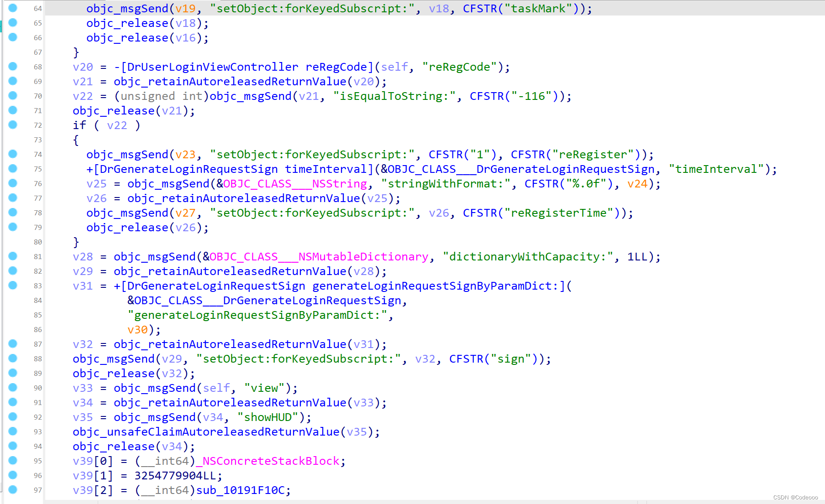Click OBJC_CLASS___NSMutableDictionary reference

tap(319, 257)
